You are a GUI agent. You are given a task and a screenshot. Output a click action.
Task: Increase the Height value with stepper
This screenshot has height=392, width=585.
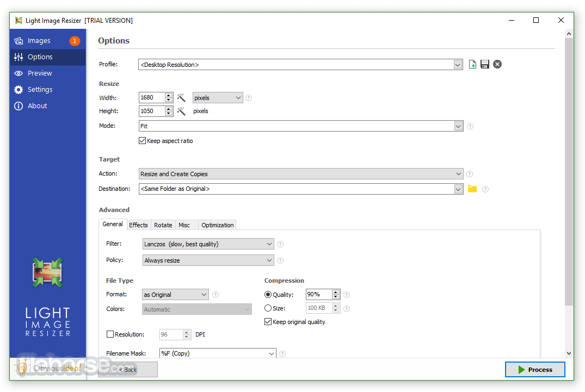[169, 109]
